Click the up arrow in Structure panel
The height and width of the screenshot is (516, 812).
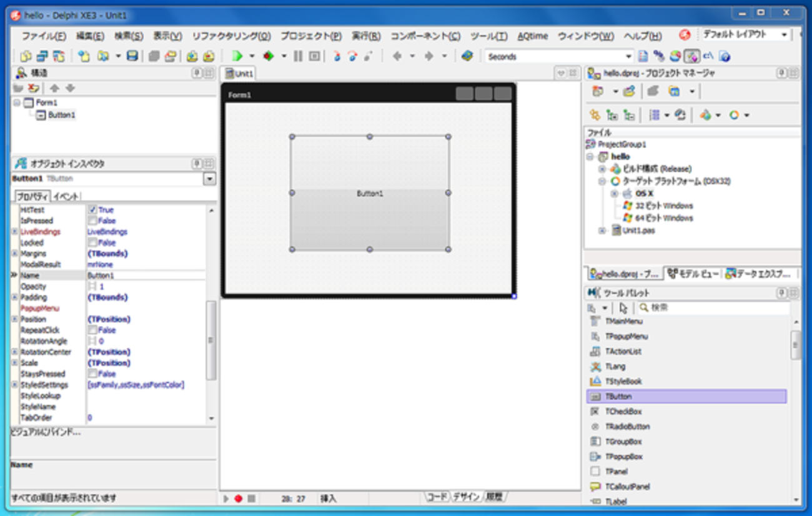click(54, 88)
